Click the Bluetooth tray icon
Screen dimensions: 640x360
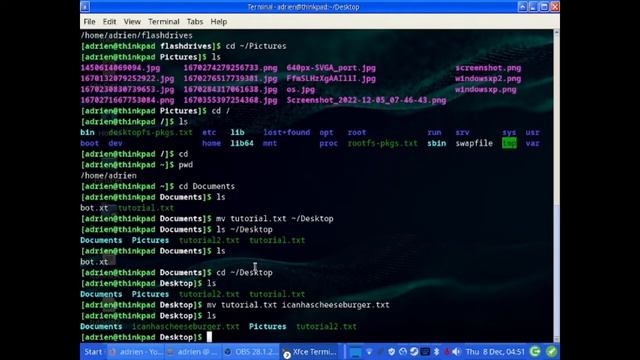pos(436,351)
